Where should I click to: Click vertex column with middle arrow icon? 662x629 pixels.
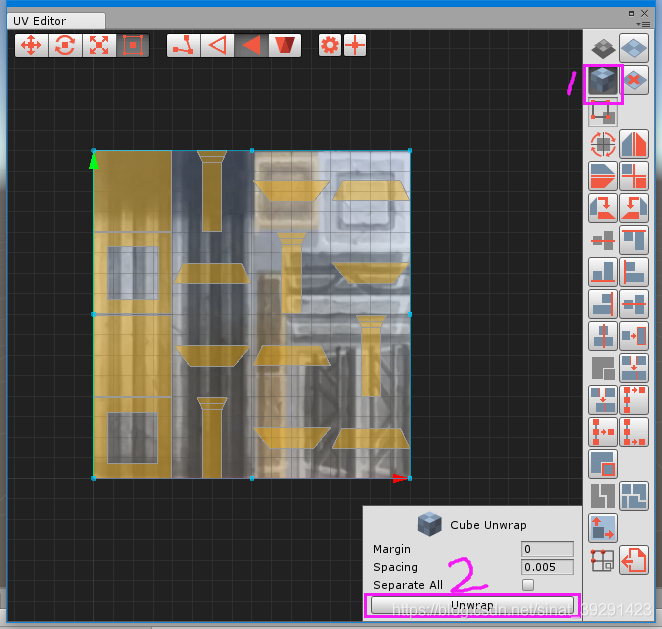coord(603,432)
